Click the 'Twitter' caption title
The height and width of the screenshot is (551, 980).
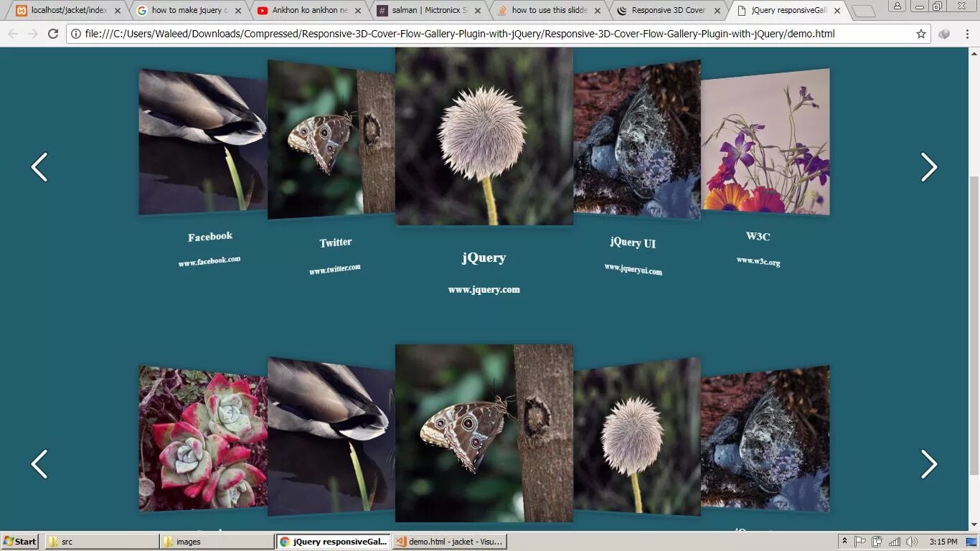click(336, 242)
